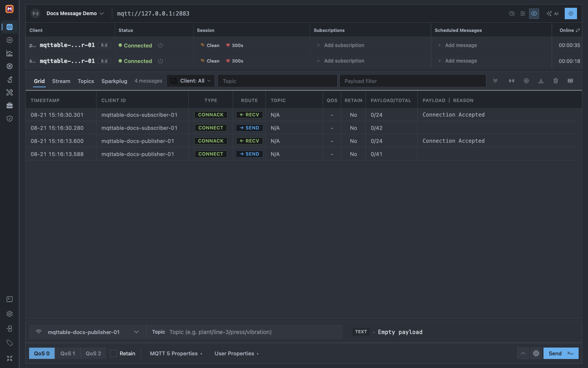Add subscription for the subscriber client row

[x=341, y=61]
